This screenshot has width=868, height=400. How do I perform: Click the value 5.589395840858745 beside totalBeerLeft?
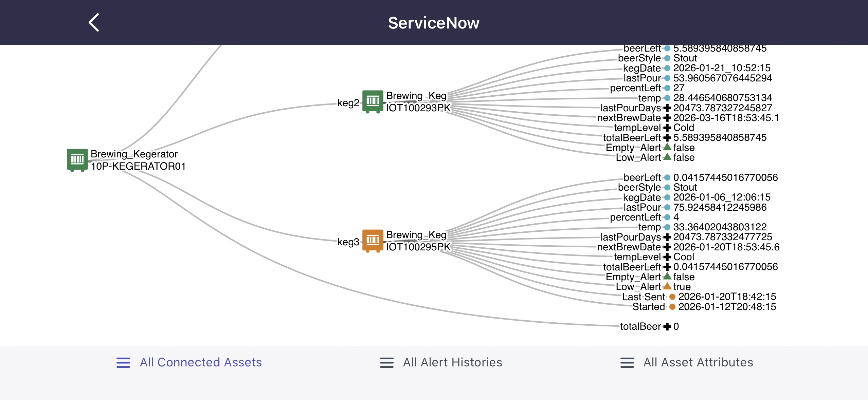click(720, 137)
